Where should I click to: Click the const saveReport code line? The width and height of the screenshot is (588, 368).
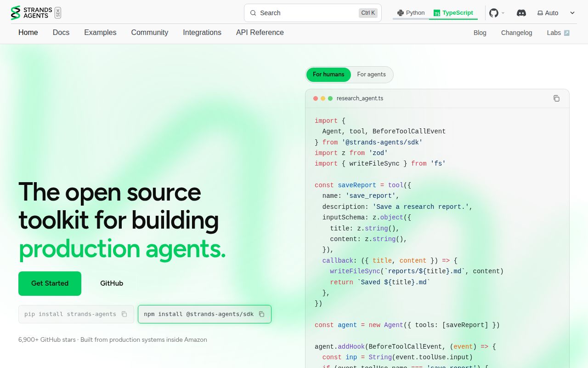click(x=363, y=185)
